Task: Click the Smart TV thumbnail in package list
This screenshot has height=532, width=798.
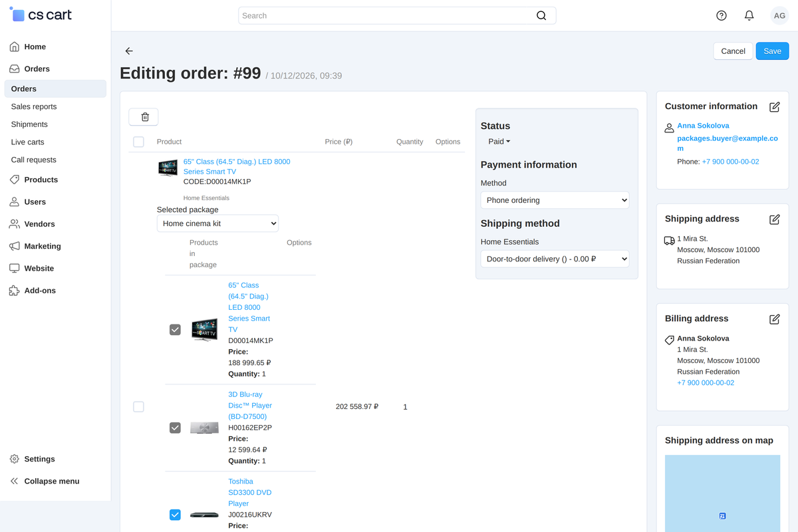Action: point(204,330)
